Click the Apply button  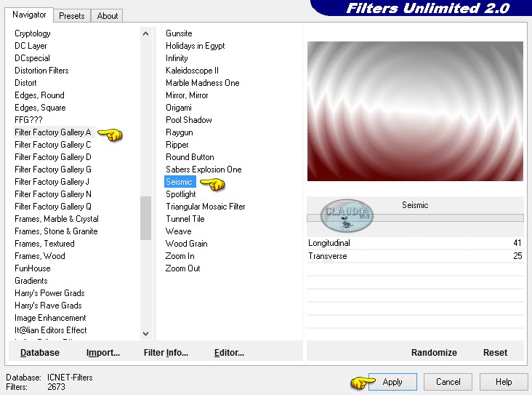coord(392,382)
